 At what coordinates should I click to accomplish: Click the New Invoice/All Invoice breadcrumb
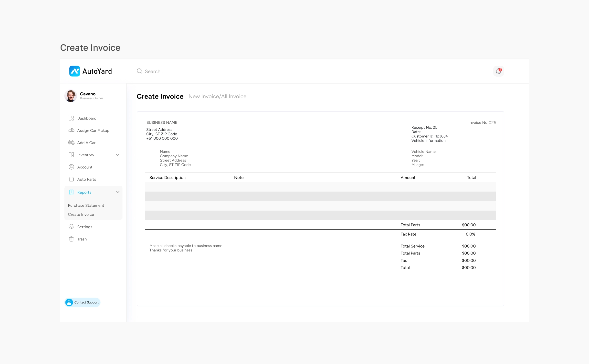coord(217,96)
